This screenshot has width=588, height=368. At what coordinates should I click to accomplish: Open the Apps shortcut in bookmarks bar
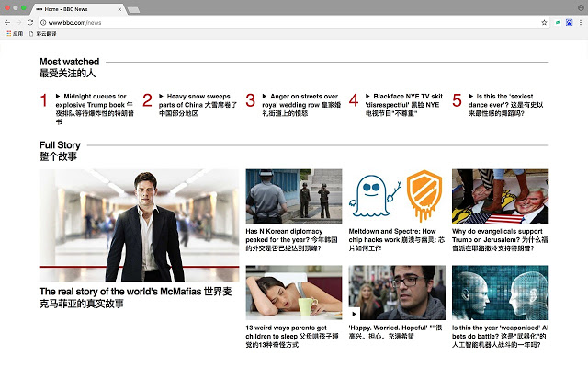(x=13, y=32)
